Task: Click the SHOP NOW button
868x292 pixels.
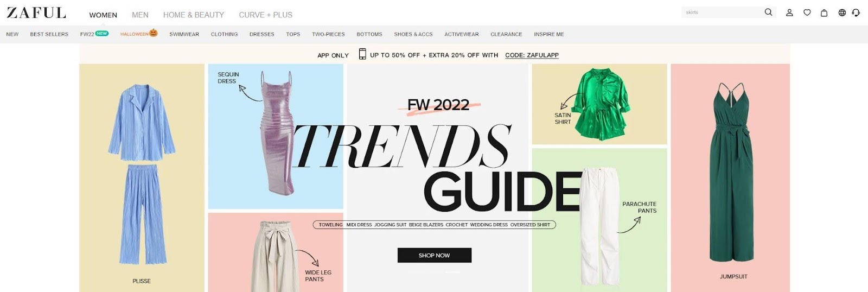Action: pyautogui.click(x=435, y=255)
